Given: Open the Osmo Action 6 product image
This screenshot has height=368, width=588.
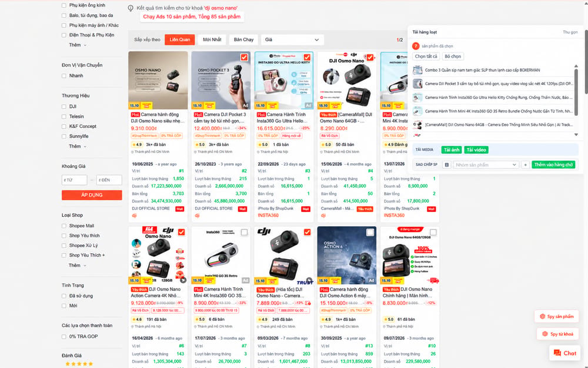Looking at the screenshot, I should pyautogui.click(x=347, y=255).
